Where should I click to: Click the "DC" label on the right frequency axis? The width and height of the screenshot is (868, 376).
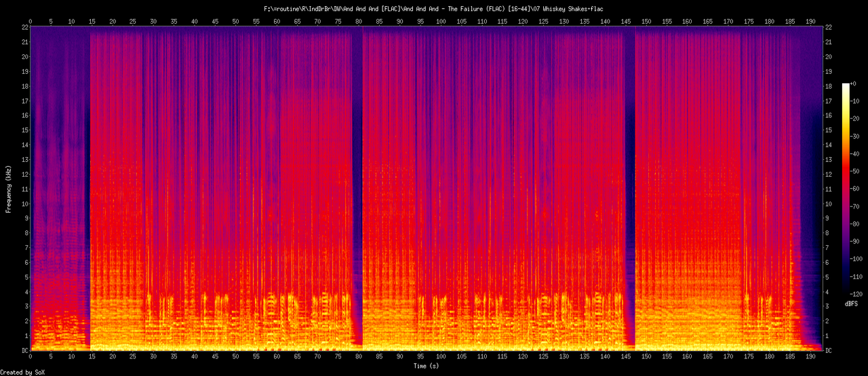tap(830, 351)
